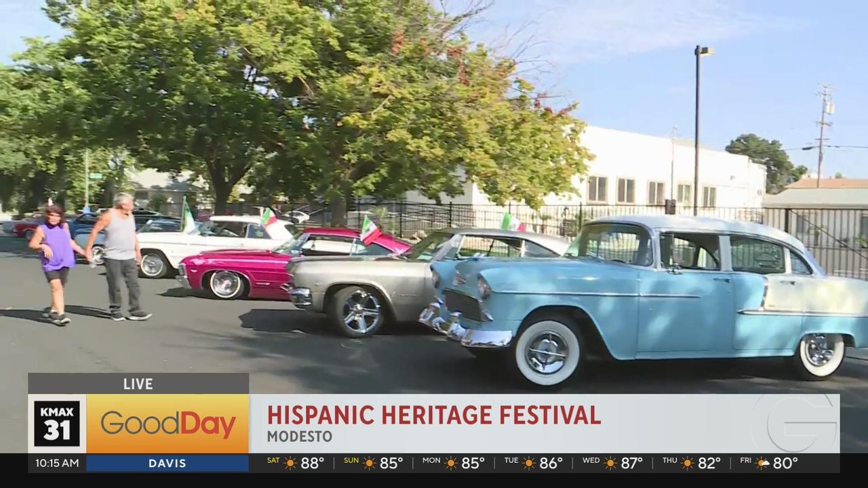Viewport: 868px width, 488px height.
Task: Click Sunday's sun weather icon
Action: (x=370, y=463)
